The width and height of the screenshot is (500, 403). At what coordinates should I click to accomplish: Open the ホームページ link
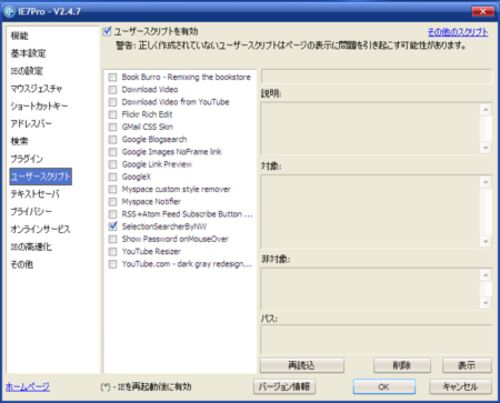pyautogui.click(x=28, y=387)
